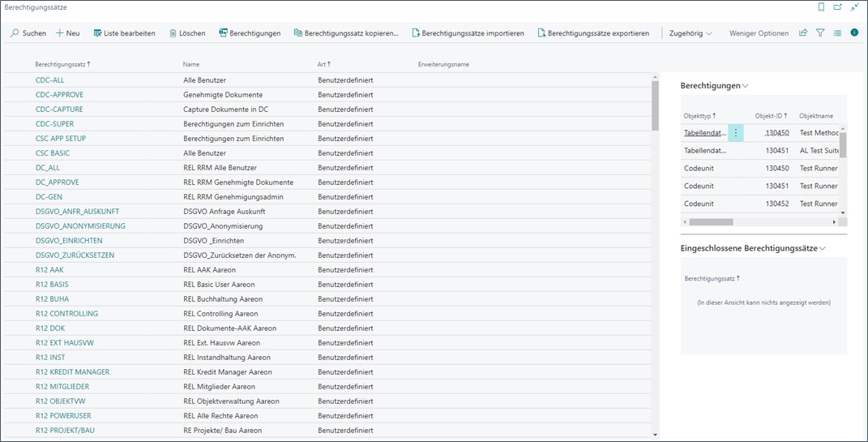
Task: Click the FactBox horizontal scrollbar
Action: point(711,222)
